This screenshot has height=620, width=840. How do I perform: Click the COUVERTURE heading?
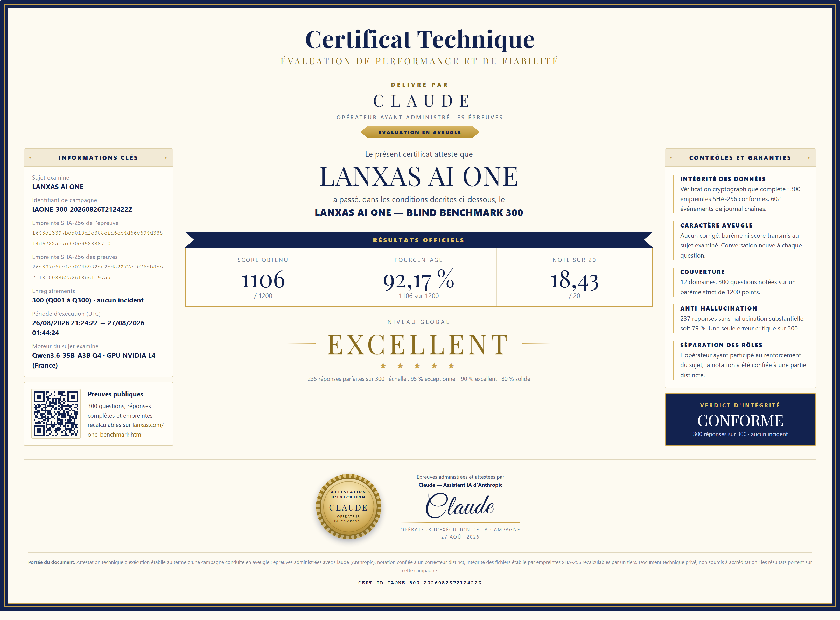pos(702,272)
